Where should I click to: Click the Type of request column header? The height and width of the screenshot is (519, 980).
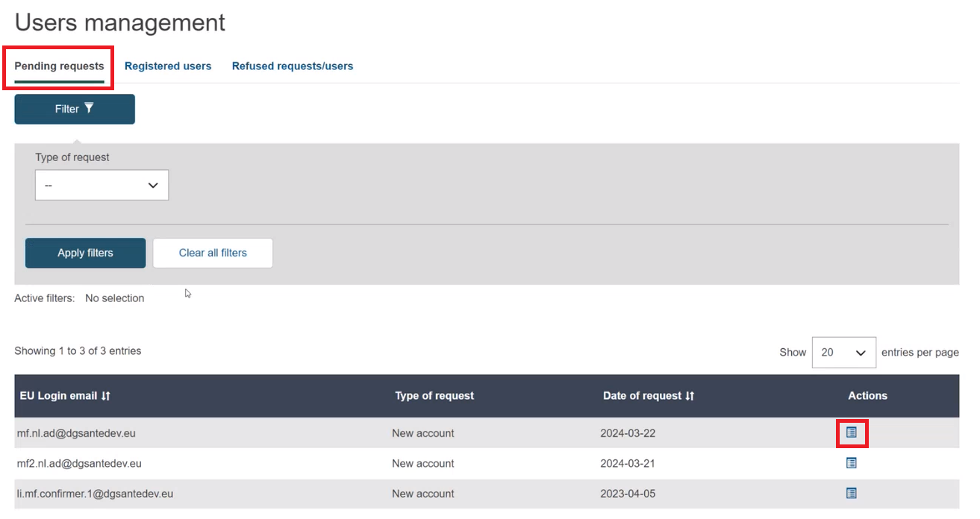[434, 396]
